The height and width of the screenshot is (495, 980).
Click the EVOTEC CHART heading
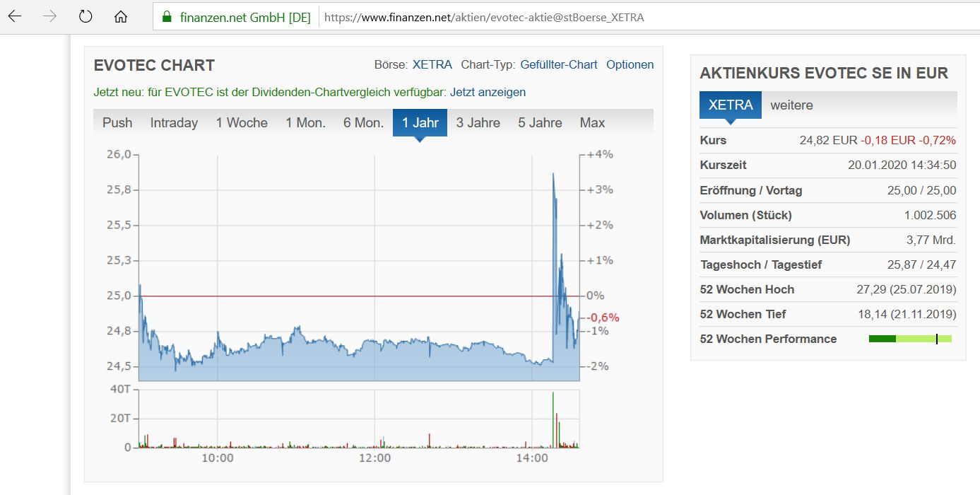coord(154,66)
